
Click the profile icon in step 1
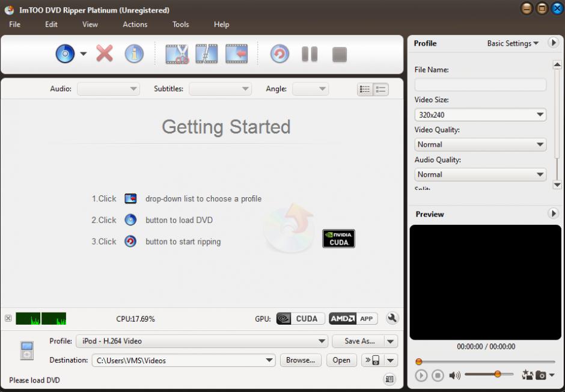pyautogui.click(x=130, y=198)
